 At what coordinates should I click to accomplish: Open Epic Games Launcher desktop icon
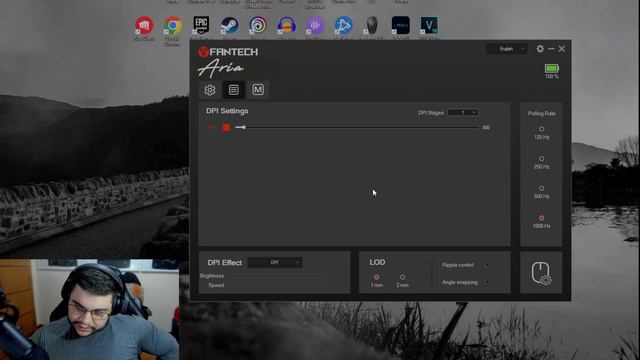point(201,25)
